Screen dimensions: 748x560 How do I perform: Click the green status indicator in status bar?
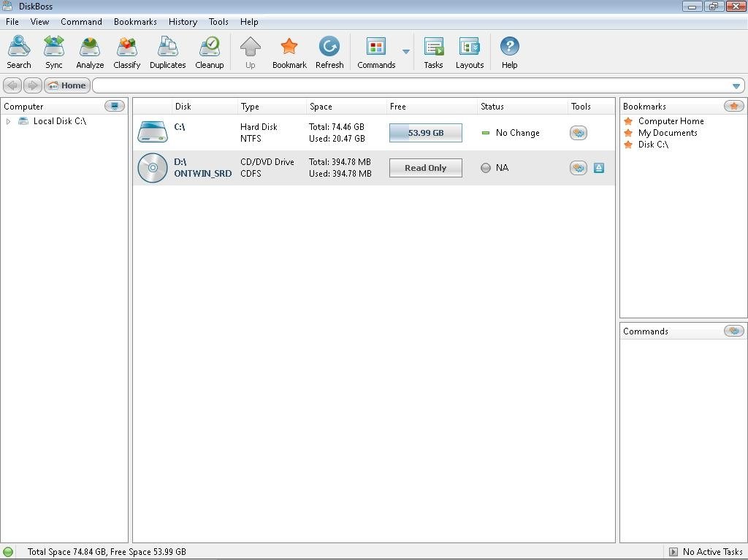[8, 552]
